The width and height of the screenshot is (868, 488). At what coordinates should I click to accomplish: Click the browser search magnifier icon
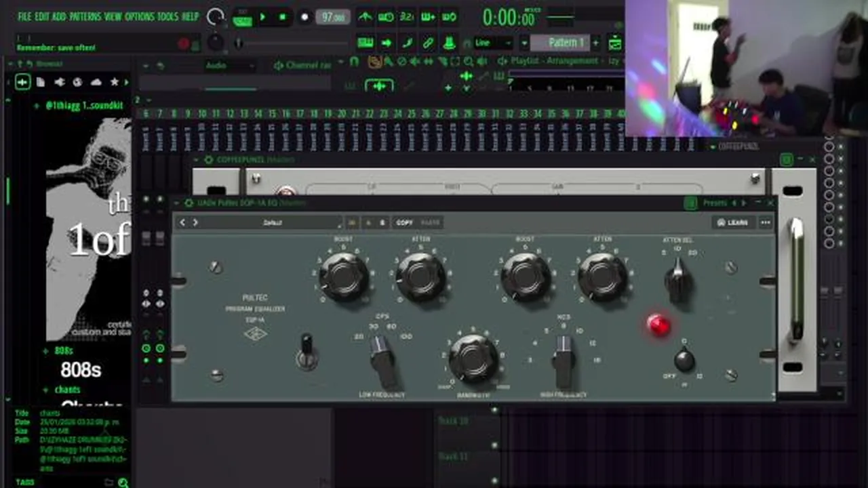[123, 483]
